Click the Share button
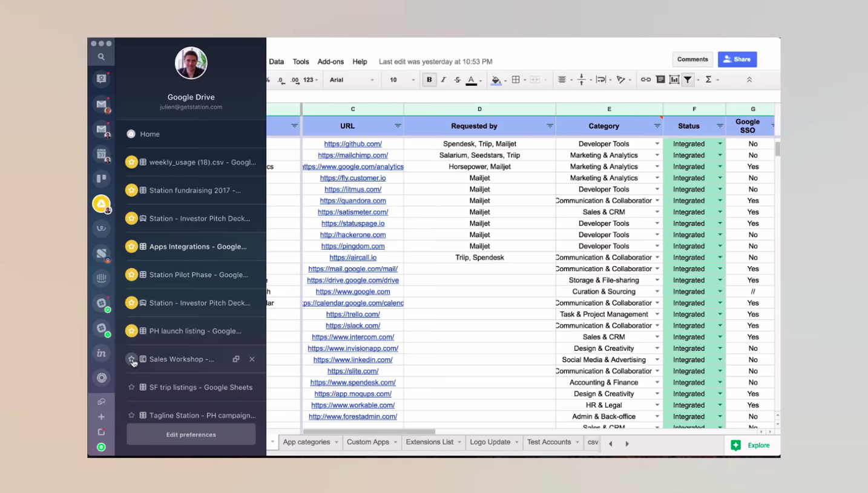The width and height of the screenshot is (868, 493). (x=737, y=59)
